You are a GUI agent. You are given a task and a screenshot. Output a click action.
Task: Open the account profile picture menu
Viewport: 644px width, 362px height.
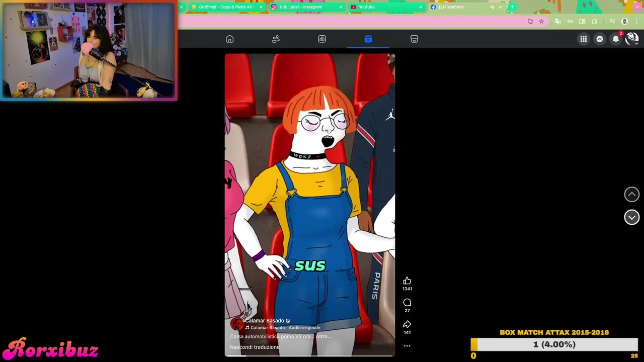(632, 39)
